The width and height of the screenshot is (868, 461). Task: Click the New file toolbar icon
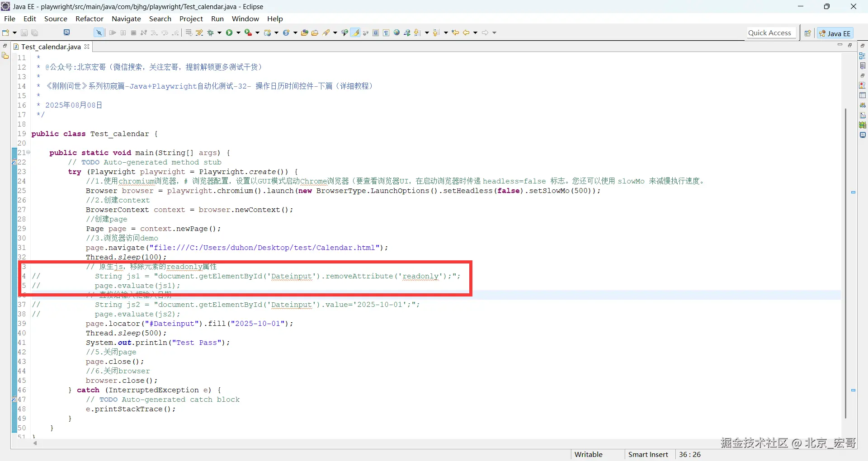[6, 33]
